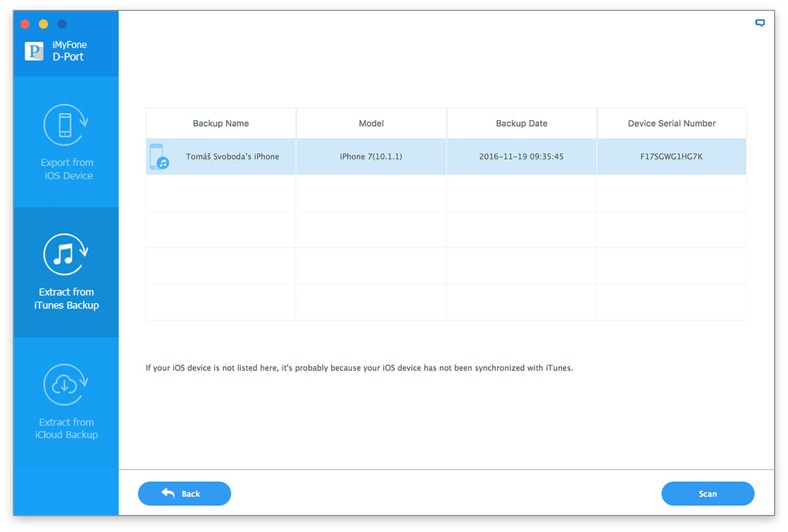
Task: Select the Tomáš Svoboda's iPhone backup name
Action: (x=232, y=157)
